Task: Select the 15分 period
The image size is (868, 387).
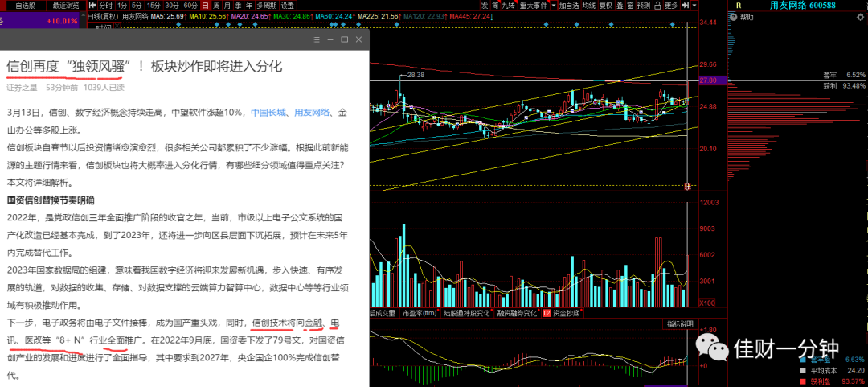Action: (154, 6)
